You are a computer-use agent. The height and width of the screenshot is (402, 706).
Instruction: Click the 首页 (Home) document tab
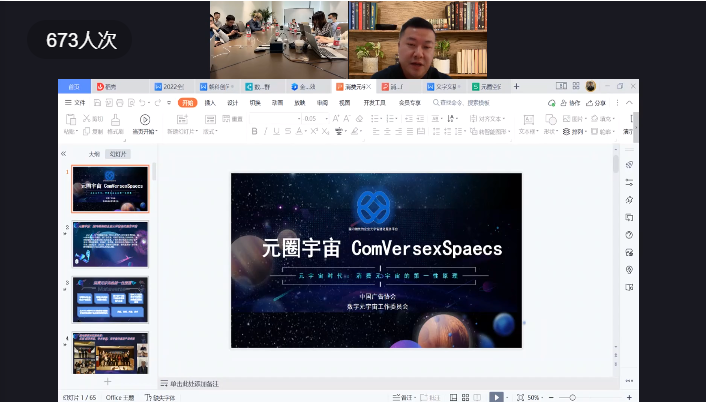pos(74,86)
